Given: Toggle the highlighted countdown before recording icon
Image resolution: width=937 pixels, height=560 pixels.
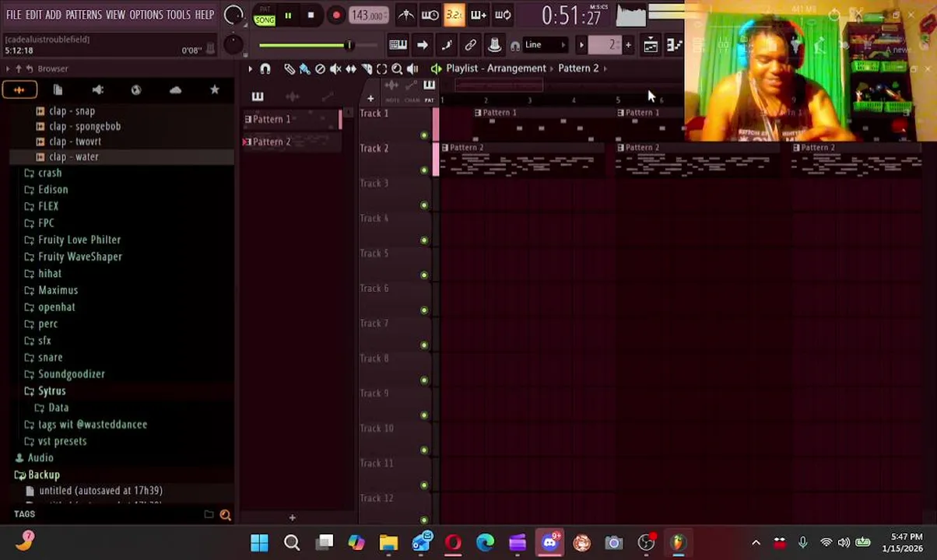Looking at the screenshot, I should coord(454,15).
